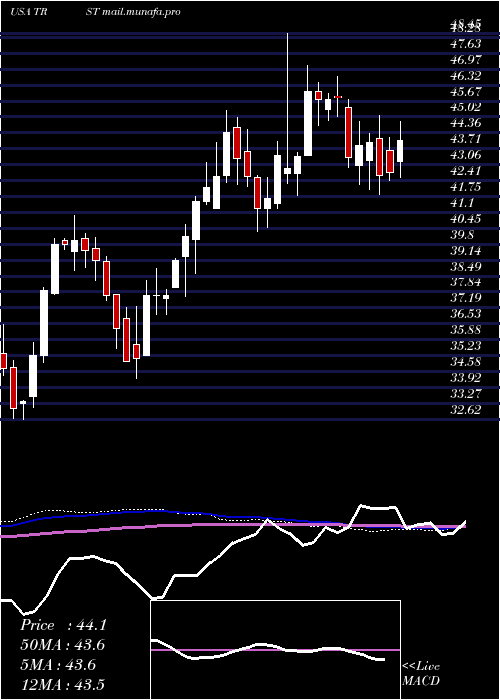Click the price label 33.27
The height and width of the screenshot is (700, 500).
pos(466,393)
